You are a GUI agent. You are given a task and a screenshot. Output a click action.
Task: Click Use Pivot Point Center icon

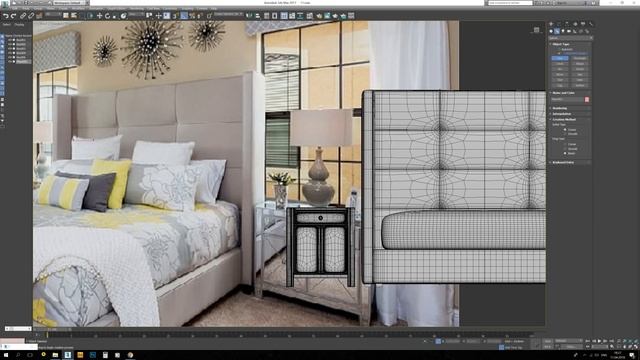click(x=149, y=16)
